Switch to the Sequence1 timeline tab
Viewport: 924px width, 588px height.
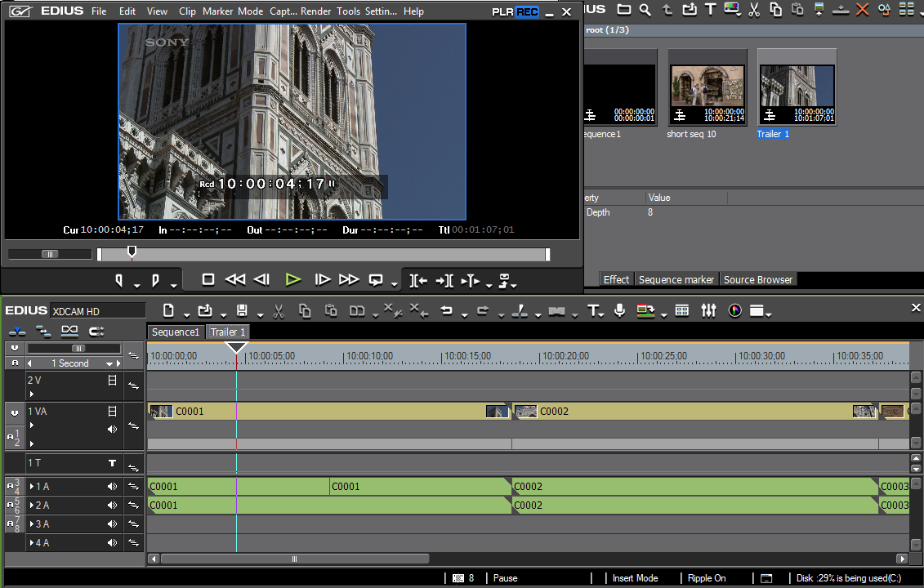176,332
